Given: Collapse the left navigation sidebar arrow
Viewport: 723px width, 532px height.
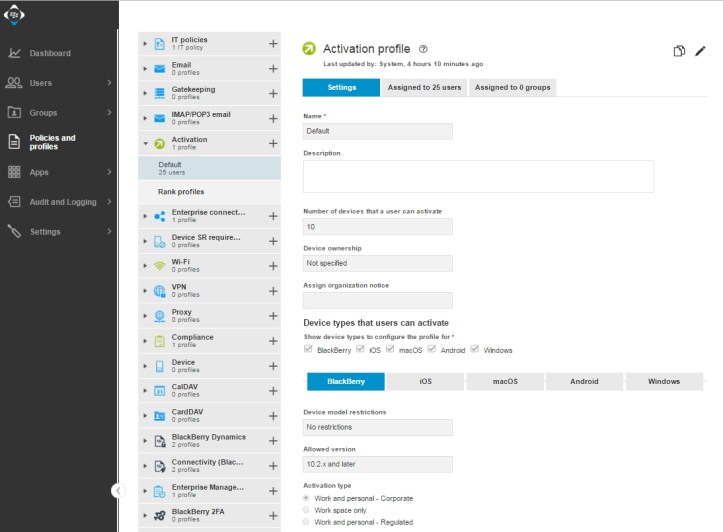Looking at the screenshot, I should coord(117,490).
